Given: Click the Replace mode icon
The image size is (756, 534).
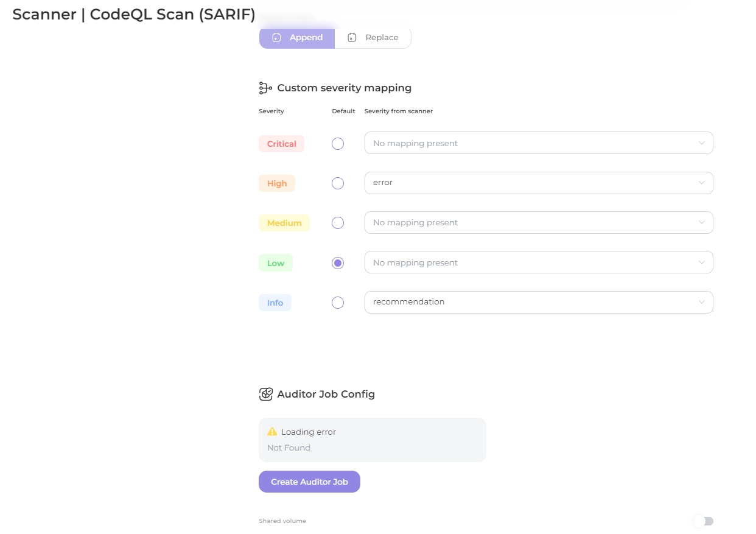Looking at the screenshot, I should (x=352, y=38).
